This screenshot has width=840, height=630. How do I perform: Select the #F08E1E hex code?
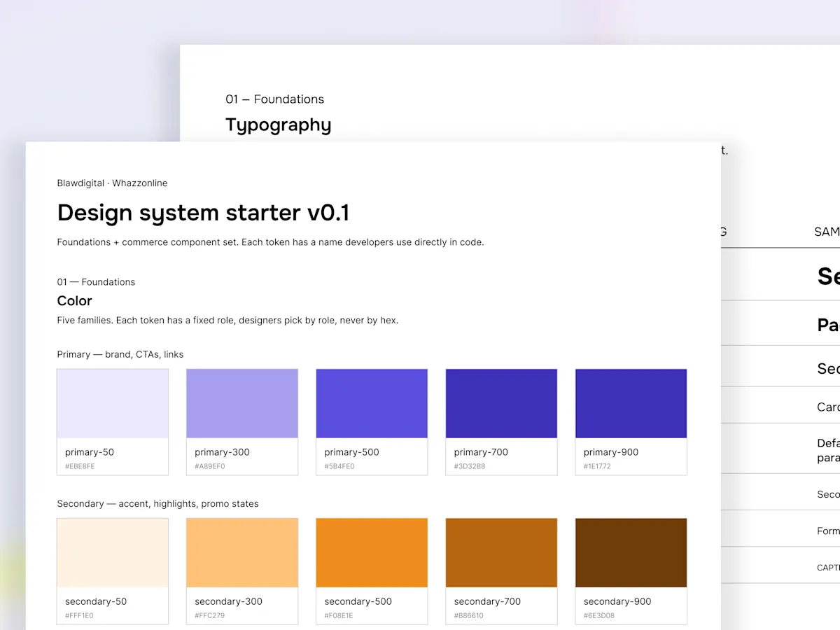(x=339, y=616)
